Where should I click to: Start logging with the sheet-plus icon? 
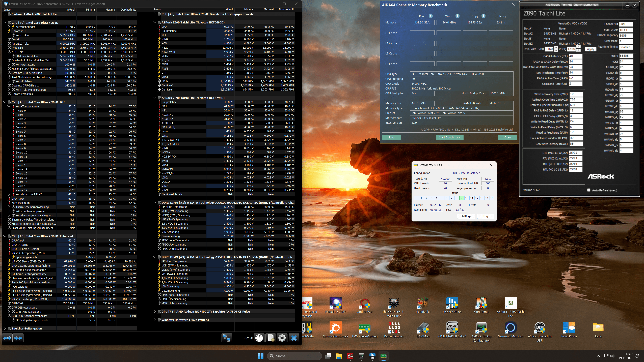click(271, 338)
